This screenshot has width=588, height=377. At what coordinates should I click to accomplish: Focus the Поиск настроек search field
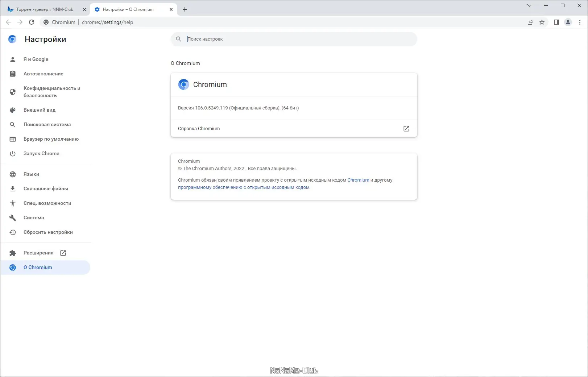pos(294,39)
